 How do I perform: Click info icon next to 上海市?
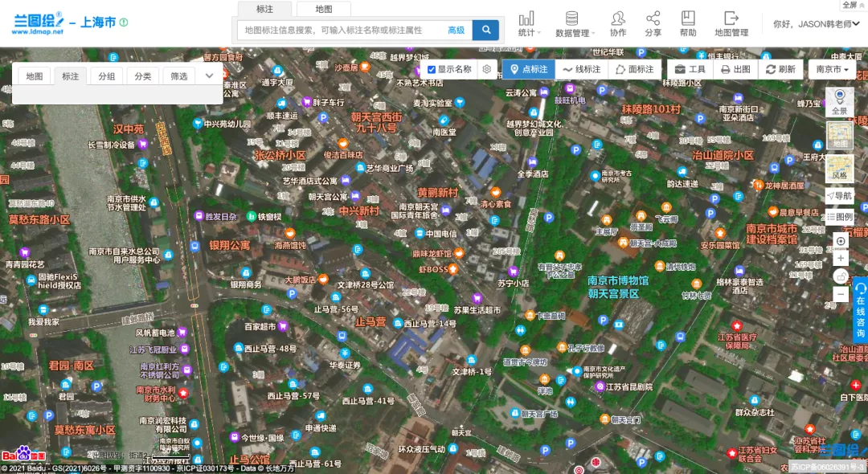click(x=124, y=22)
